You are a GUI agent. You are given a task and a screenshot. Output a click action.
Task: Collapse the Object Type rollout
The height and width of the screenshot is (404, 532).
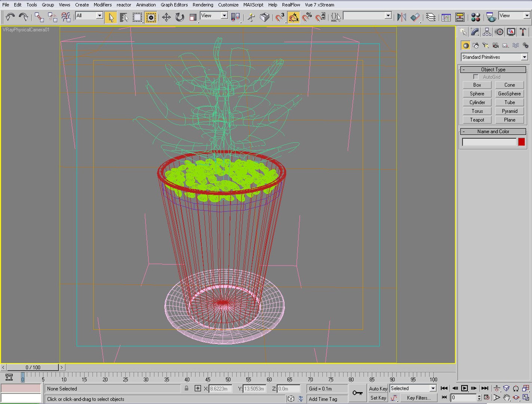(x=493, y=70)
